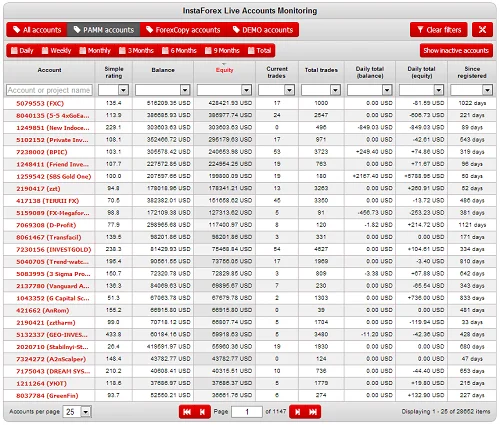
Task: Click the Clear filters button
Action: 439,30
